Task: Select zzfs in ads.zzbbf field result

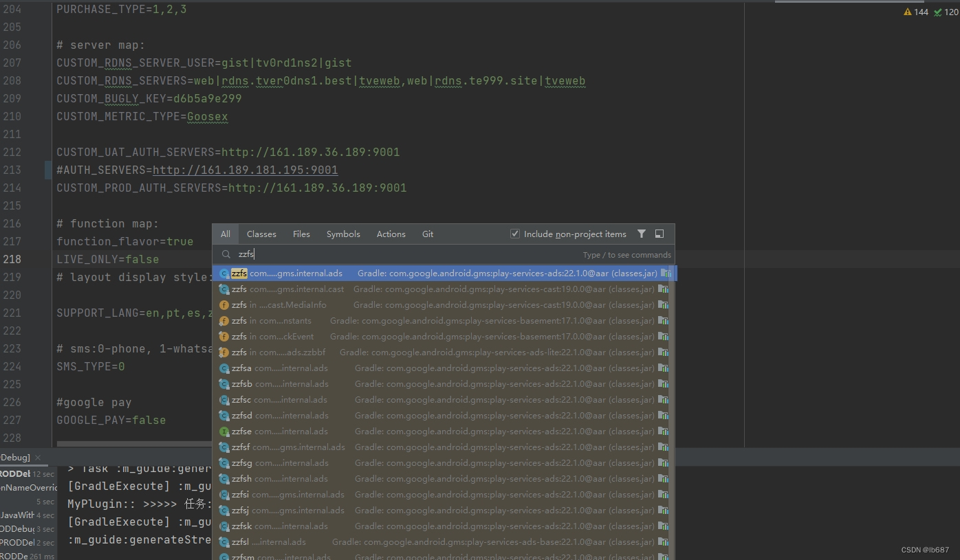Action: point(440,352)
